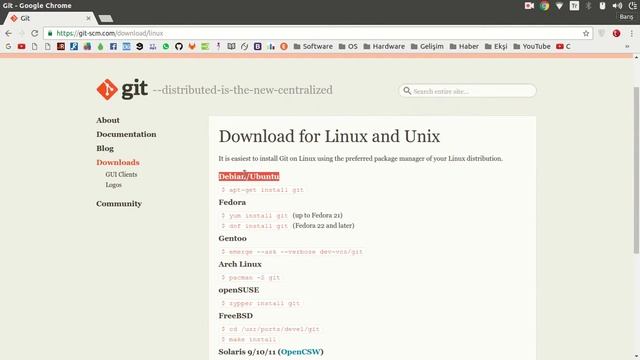
Task: Open the YouTube bookmarks folder
Action: (x=532, y=47)
